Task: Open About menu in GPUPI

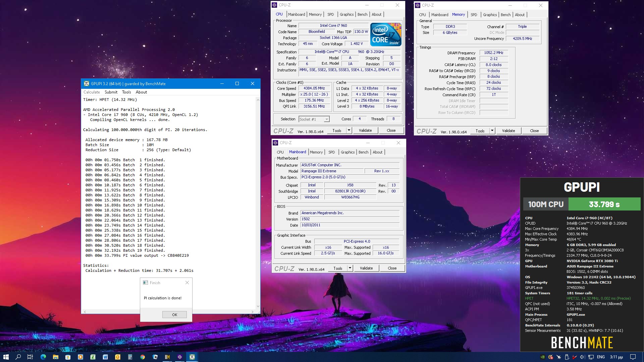Action: [141, 92]
